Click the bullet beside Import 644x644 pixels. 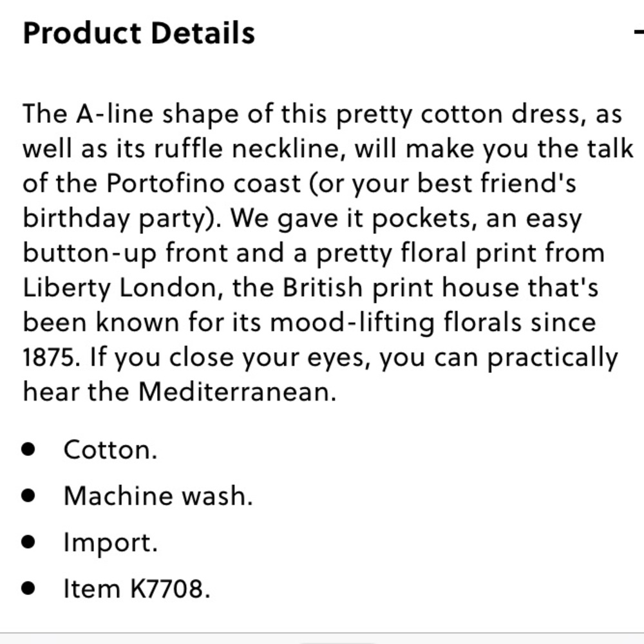click(x=28, y=542)
